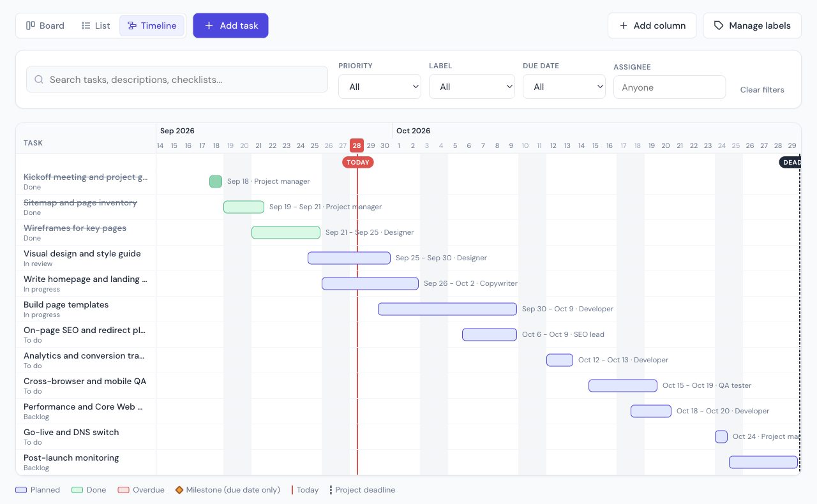Open the Build page templates task name
817x504 pixels.
66,305
